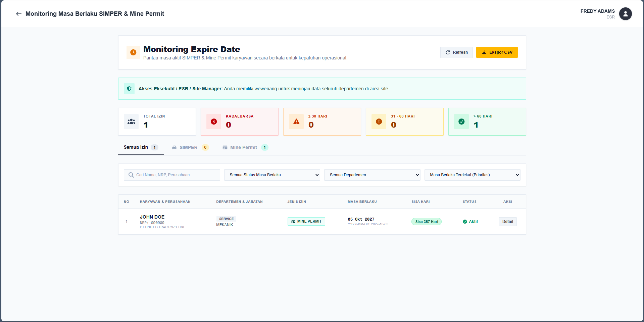The image size is (644, 322).
Task: Click the 05 Okt 2027 expiry date
Action: pos(361,219)
